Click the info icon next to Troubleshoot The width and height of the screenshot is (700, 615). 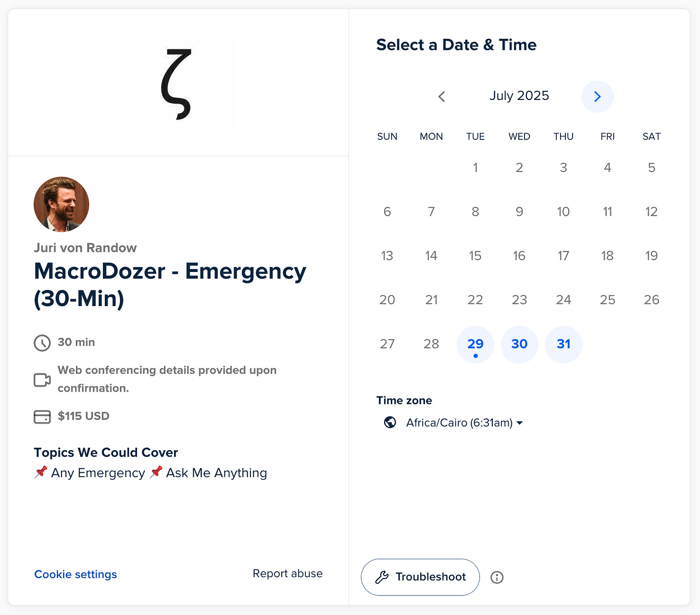497,577
